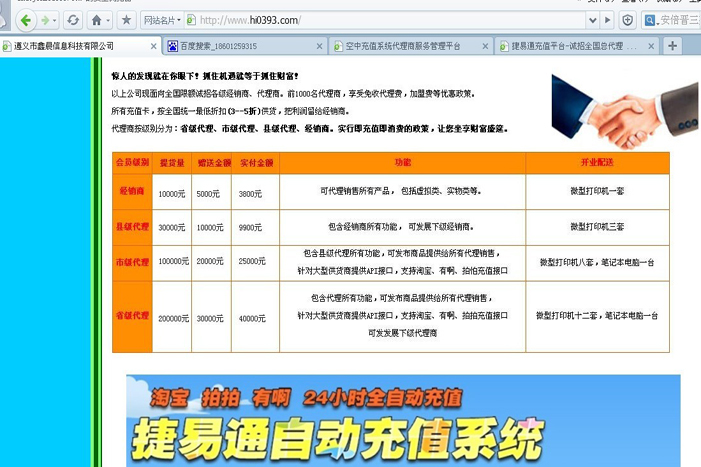Viewport: 701px width, 467px height.
Task: Click 微型打印机八套，笔记本电脑一台 cell
Action: point(597,262)
